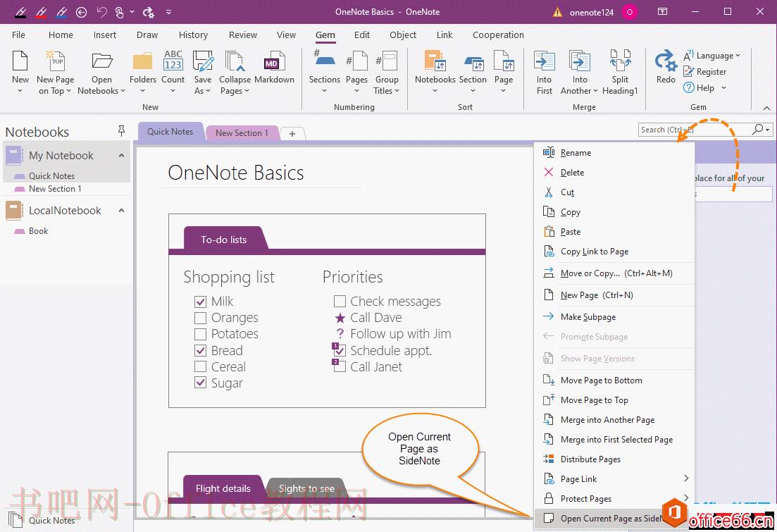This screenshot has width=777, height=532.
Task: Open the File menu
Action: tap(18, 35)
